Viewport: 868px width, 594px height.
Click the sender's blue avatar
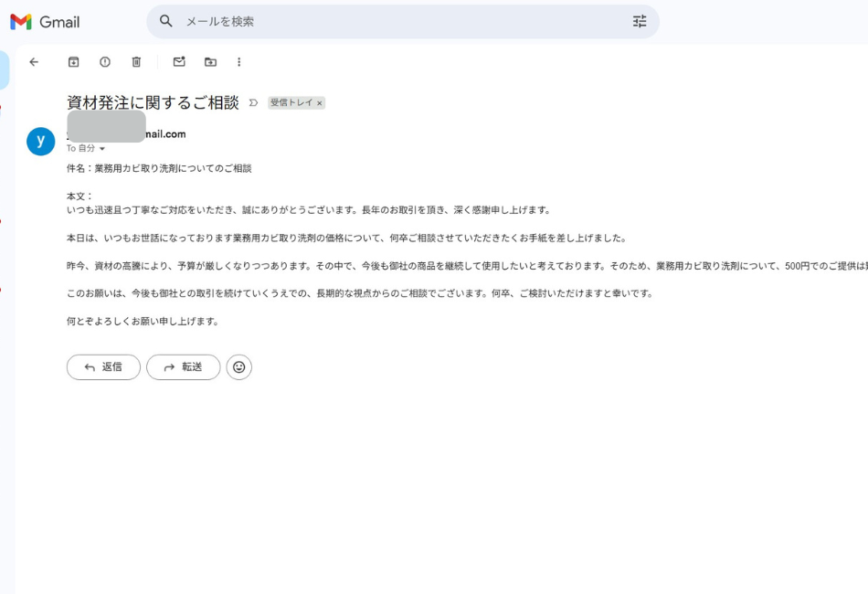coord(41,141)
